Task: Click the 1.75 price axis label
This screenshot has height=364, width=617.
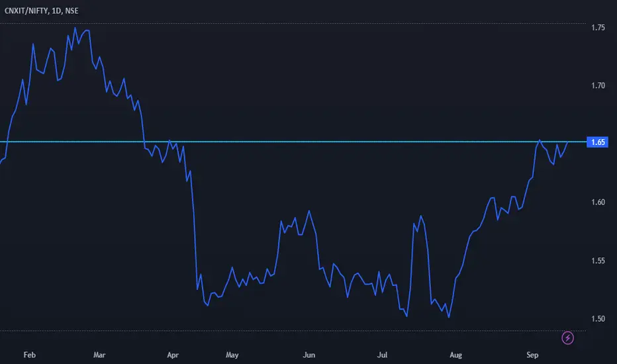Action: pos(598,28)
